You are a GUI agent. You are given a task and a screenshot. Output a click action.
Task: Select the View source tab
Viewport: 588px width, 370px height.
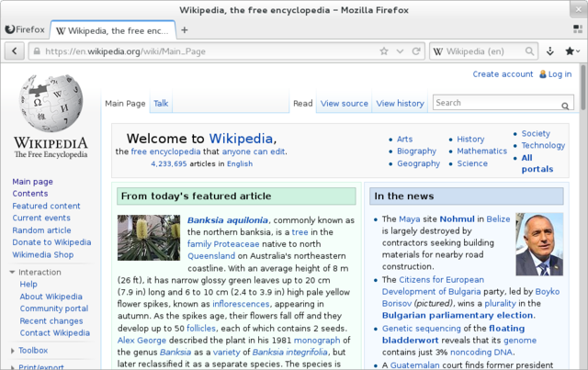pyautogui.click(x=344, y=104)
